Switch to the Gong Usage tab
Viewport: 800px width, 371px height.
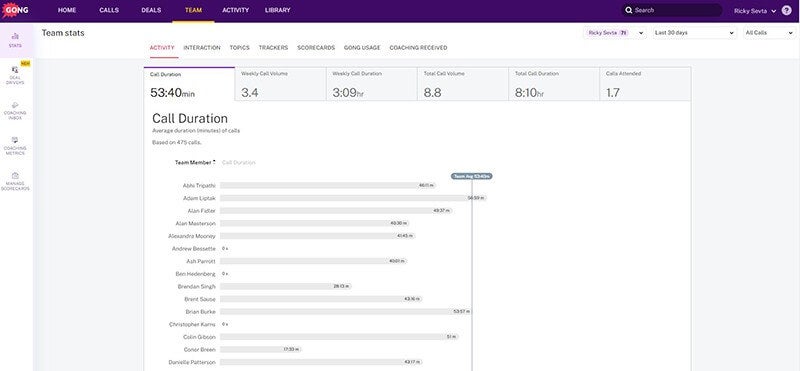coord(362,48)
